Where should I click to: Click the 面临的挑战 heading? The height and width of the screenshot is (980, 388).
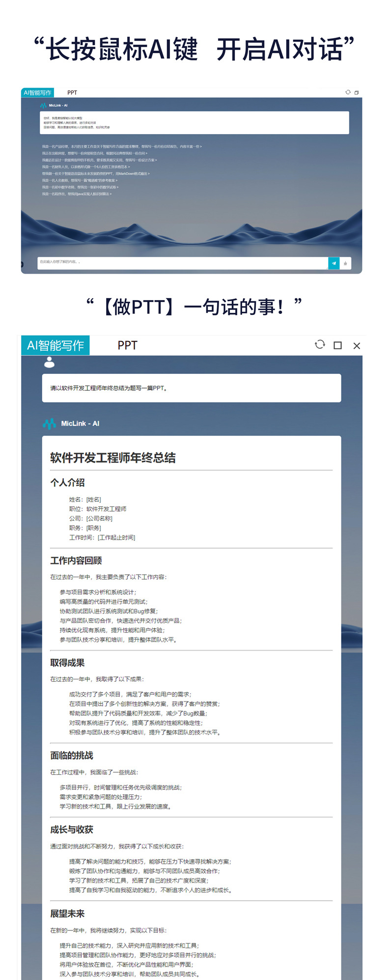[x=72, y=756]
